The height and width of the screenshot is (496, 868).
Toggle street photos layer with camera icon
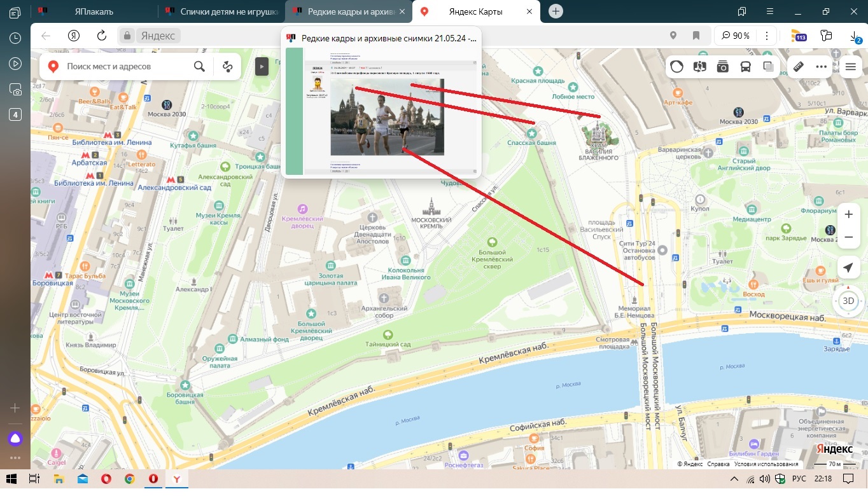(723, 66)
